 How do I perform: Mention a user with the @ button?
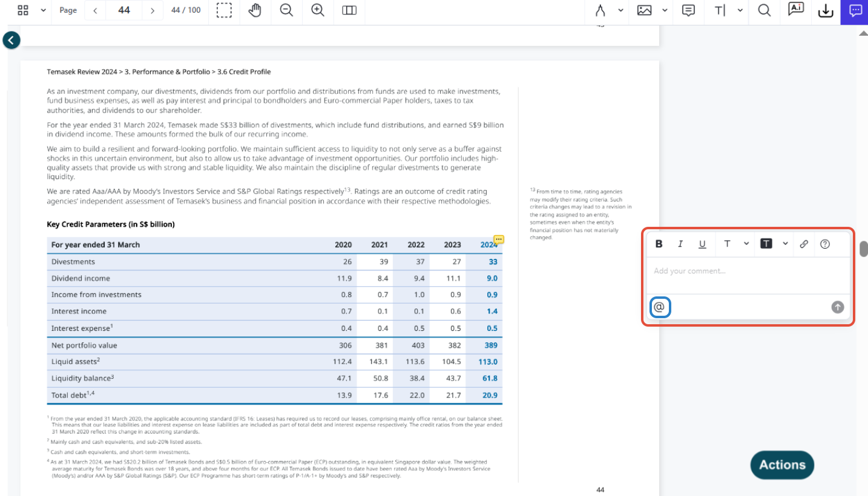(660, 307)
